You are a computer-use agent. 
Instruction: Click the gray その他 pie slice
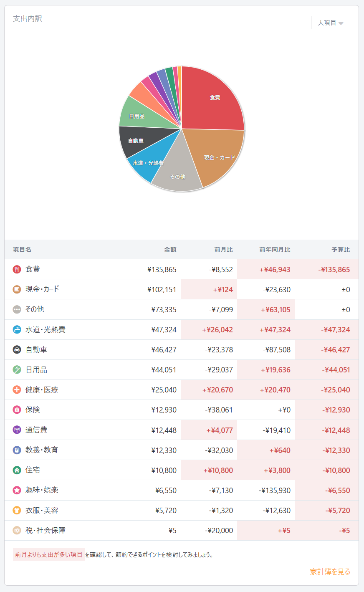point(177,173)
